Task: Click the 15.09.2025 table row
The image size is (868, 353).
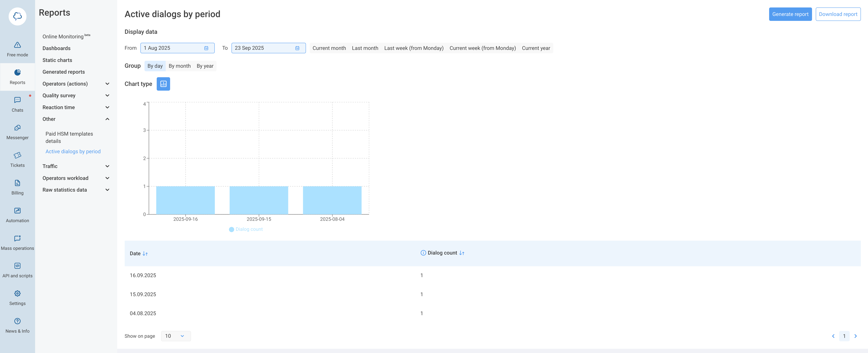Action: pos(492,294)
